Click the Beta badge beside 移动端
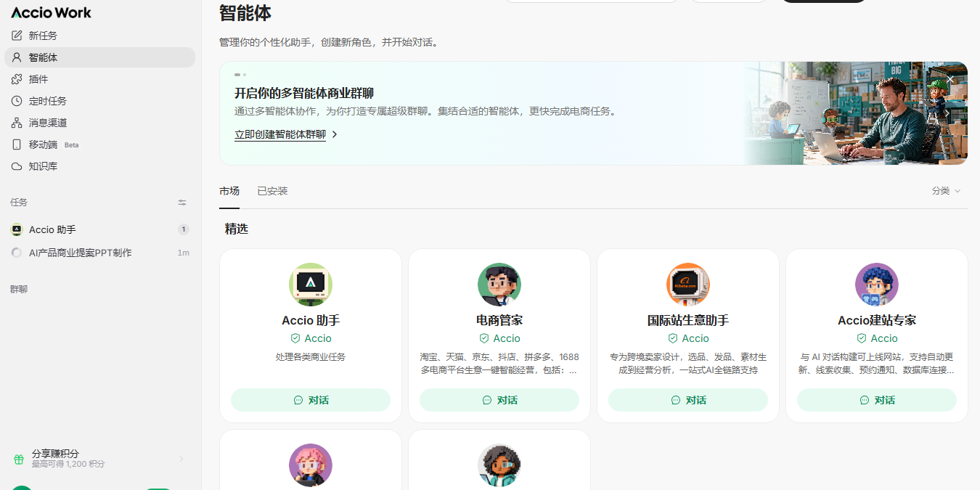This screenshot has width=980, height=490. click(71, 145)
